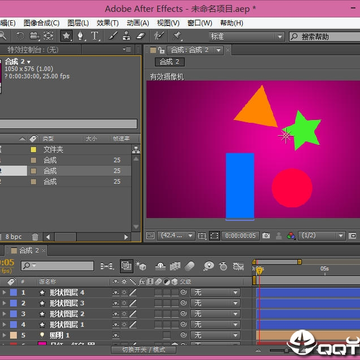Select the Rotation tool in the toolbar
The width and height of the screenshot is (360, 360).
(20, 36)
